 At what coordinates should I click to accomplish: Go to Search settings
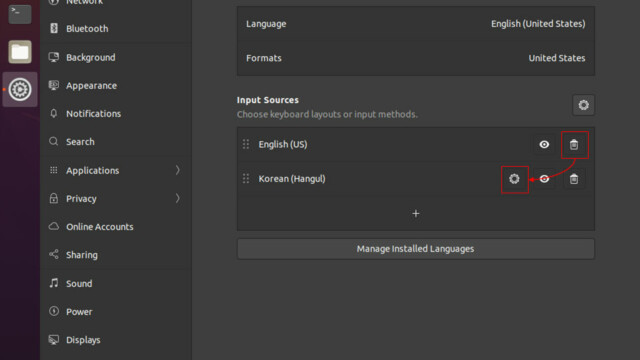point(116,142)
